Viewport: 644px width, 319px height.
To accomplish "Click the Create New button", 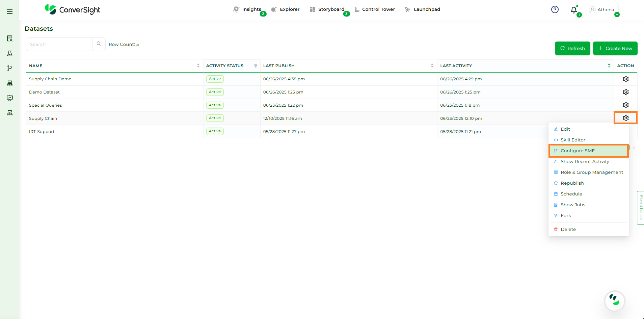I will (615, 48).
